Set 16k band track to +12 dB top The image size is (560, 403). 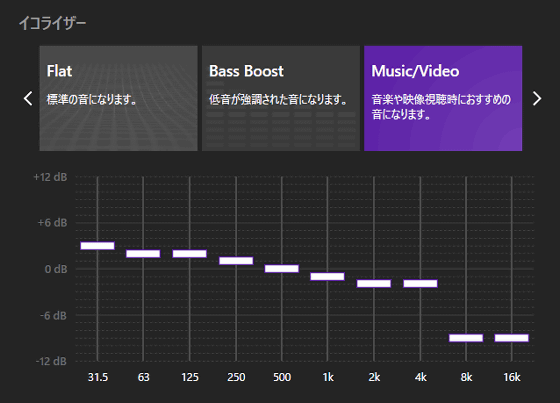coord(512,177)
